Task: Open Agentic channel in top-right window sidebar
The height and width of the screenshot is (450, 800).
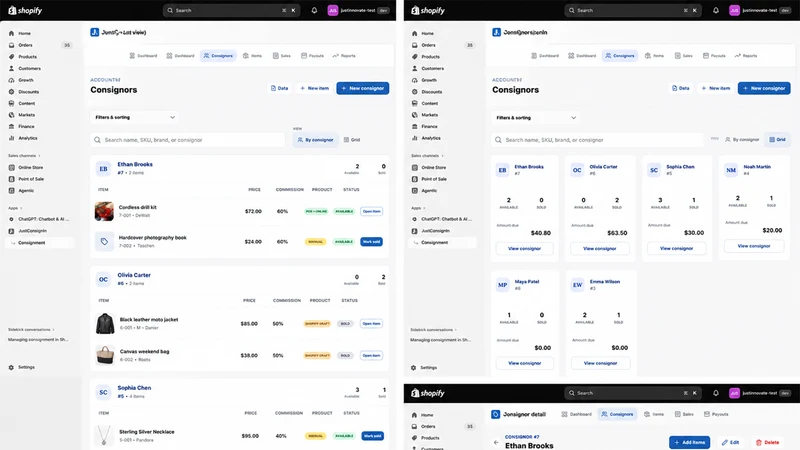Action: click(429, 191)
